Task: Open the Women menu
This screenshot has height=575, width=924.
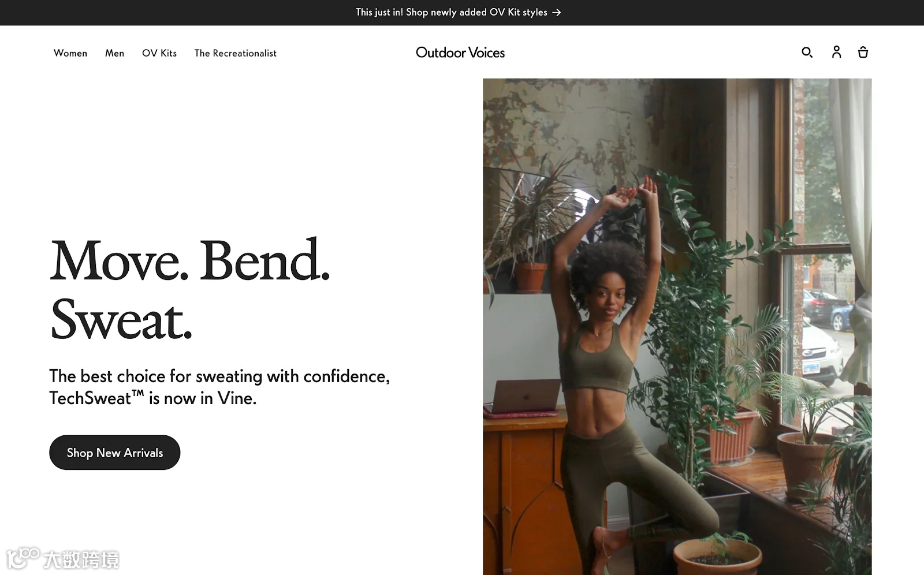Action: pos(70,53)
